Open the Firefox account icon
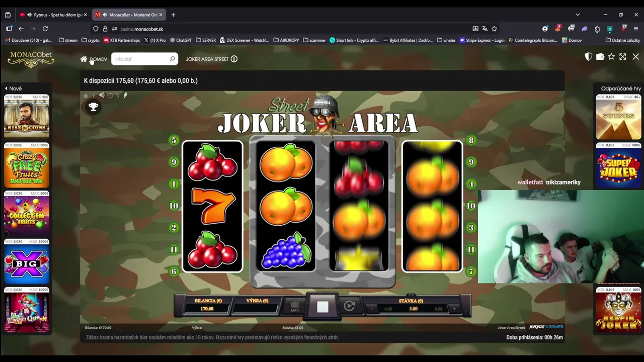The width and height of the screenshot is (644, 362). (545, 29)
